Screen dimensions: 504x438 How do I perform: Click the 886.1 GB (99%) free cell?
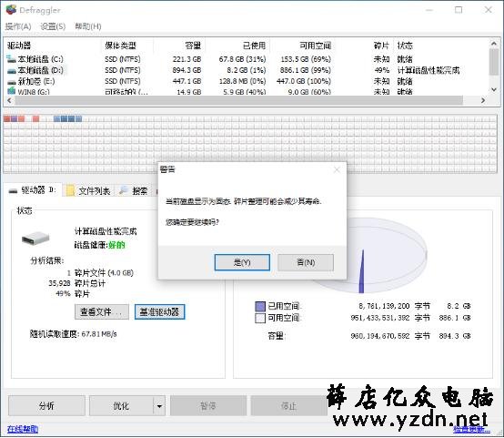[306, 70]
